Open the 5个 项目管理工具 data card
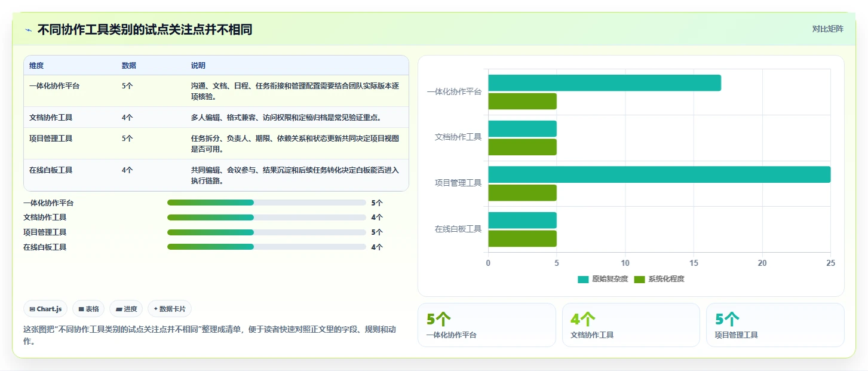This screenshot has width=868, height=371. pyautogui.click(x=775, y=325)
